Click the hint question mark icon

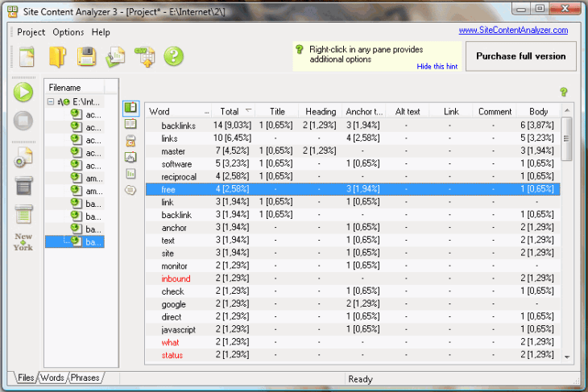tap(300, 49)
